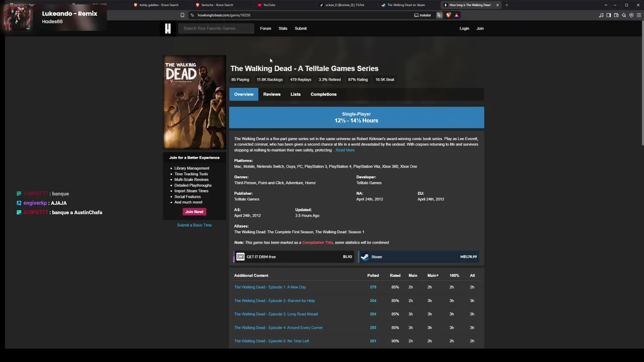Viewport: 644px width, 362px height.
Task: Toggle the browser sidebar panel icon
Action: (608, 15)
